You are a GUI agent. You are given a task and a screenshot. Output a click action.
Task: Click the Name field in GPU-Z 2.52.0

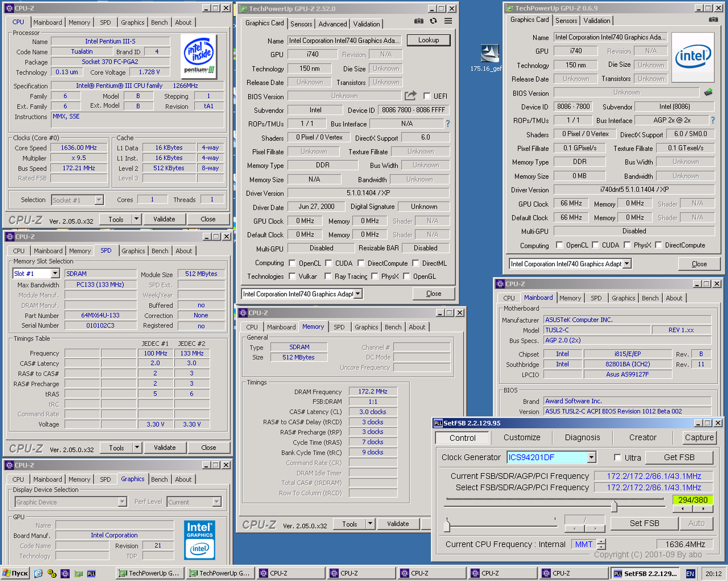click(x=345, y=40)
